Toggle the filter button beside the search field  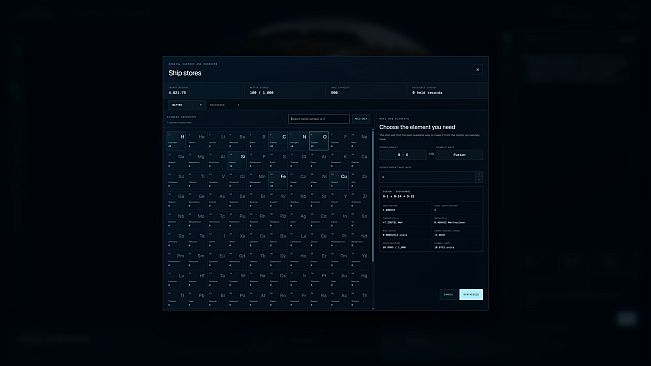361,119
